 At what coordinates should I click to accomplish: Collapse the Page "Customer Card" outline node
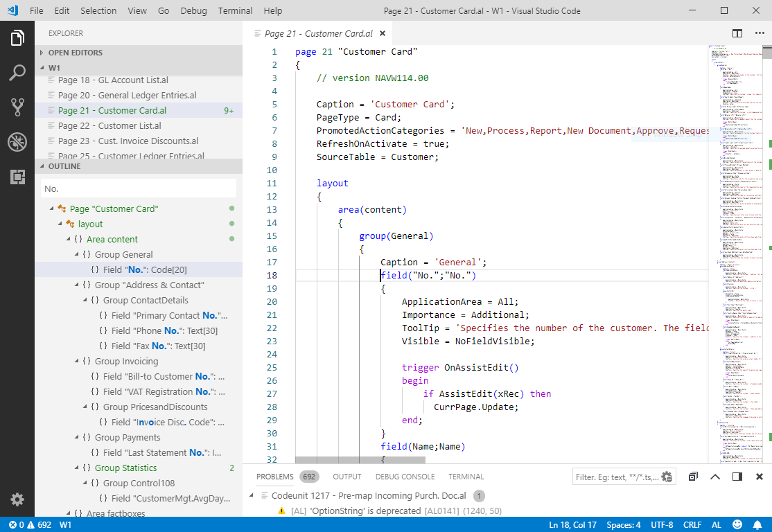[52, 209]
